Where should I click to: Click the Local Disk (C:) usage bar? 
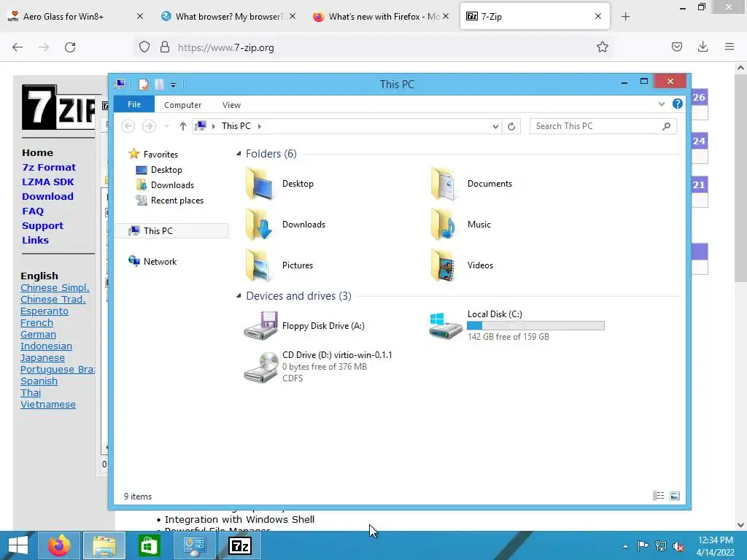535,326
